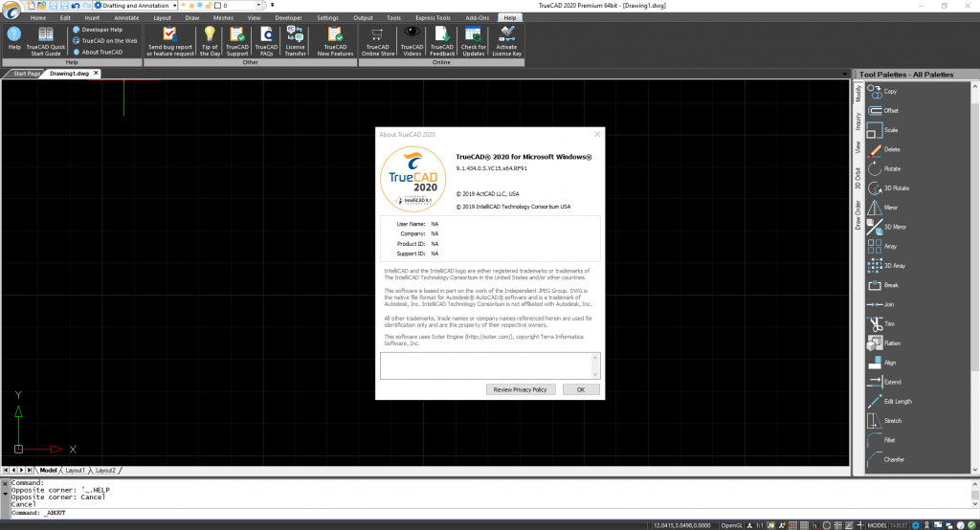Select the Trim tool

point(881,323)
